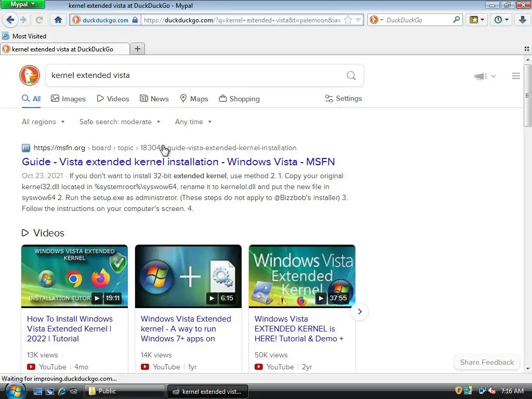Play the 6:15 video thumbnail
This screenshot has height=399, width=532.
click(x=188, y=276)
